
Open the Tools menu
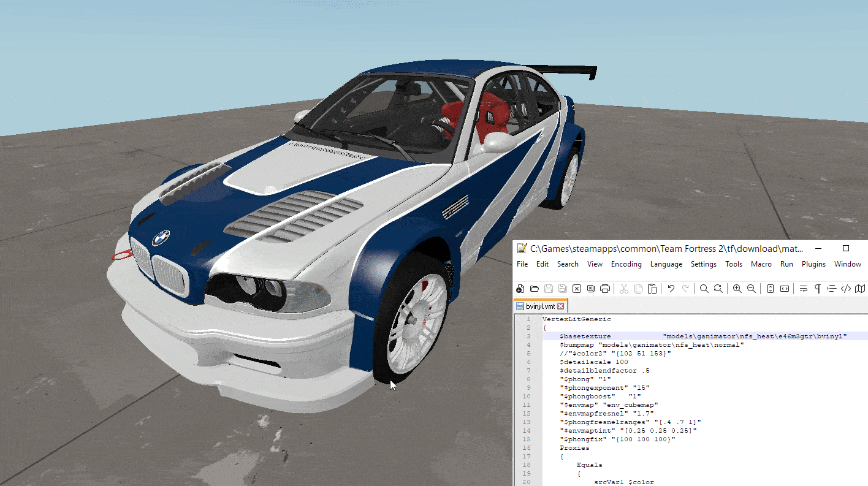point(734,264)
